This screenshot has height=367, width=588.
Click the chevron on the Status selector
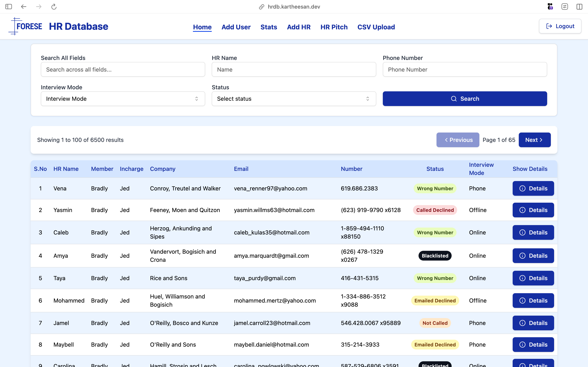368,98
